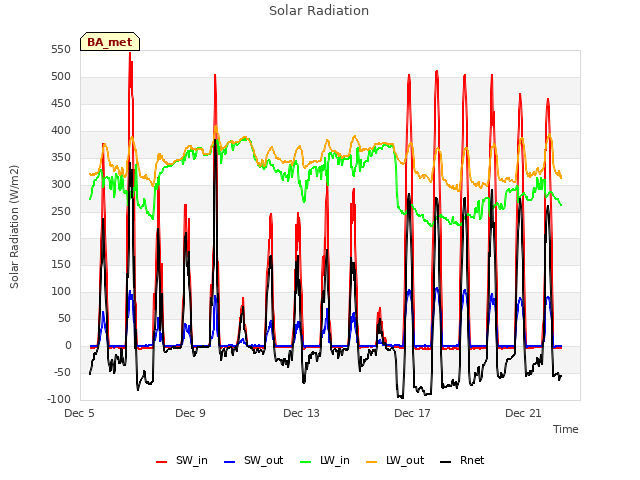Click the 100 y-axis tick label
The height and width of the screenshot is (480, 640).
coord(61,291)
